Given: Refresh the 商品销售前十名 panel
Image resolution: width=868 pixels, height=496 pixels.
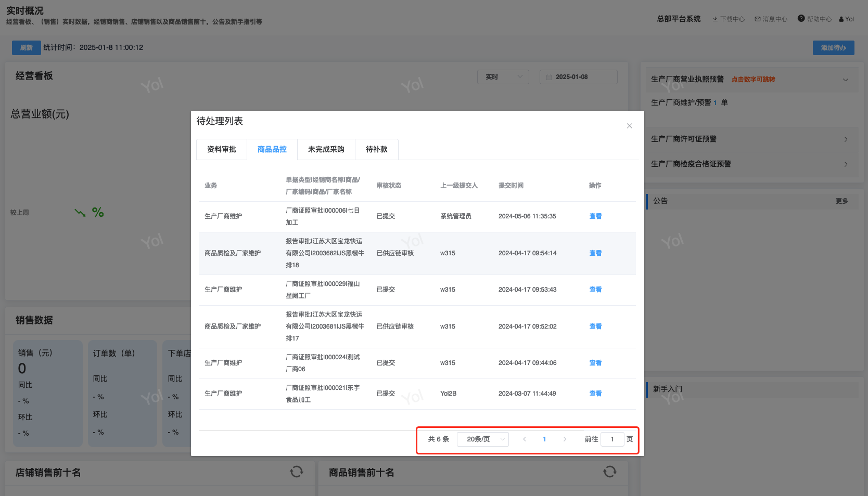Looking at the screenshot, I should click(x=609, y=472).
